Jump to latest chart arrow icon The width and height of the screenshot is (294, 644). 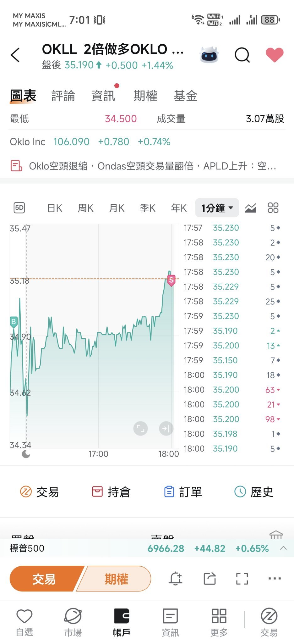tap(166, 428)
